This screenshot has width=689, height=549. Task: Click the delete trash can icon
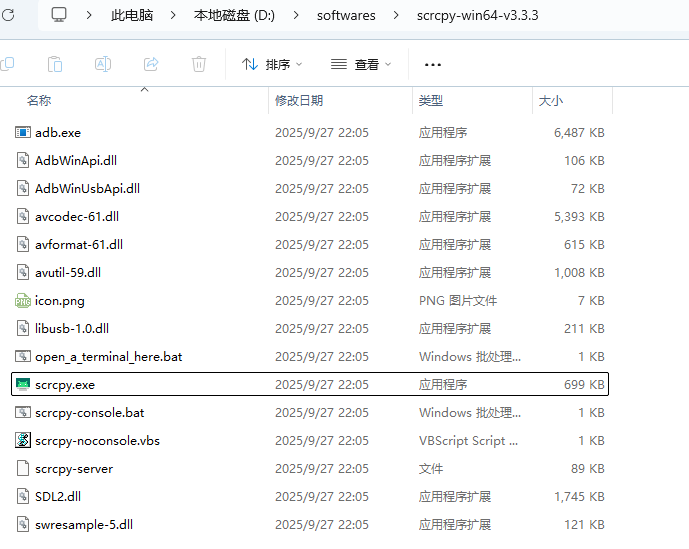(199, 64)
